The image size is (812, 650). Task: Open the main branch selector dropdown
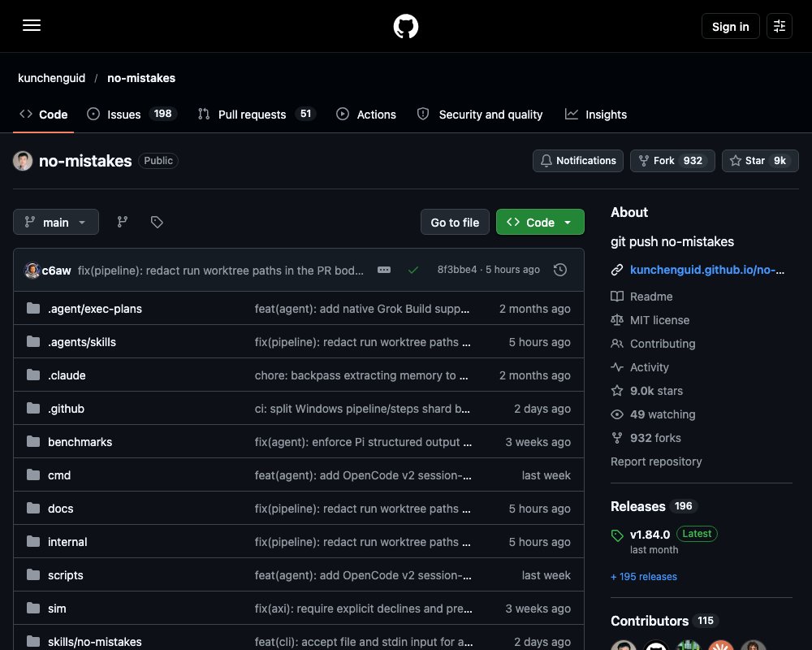coord(56,222)
